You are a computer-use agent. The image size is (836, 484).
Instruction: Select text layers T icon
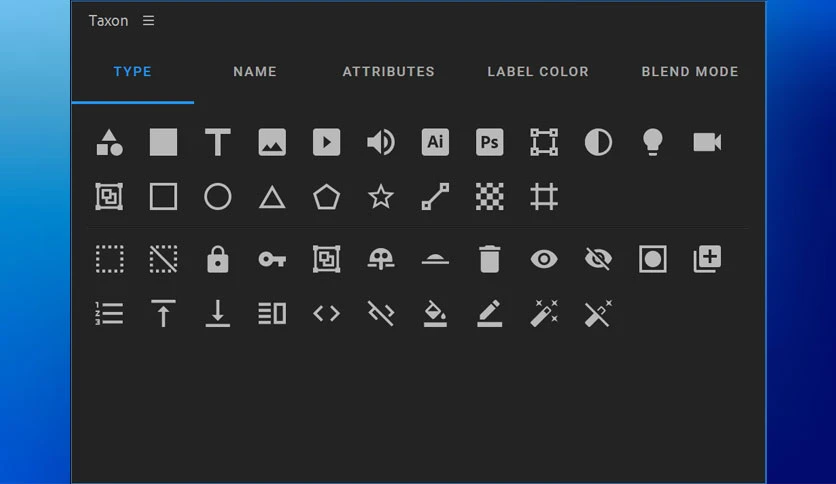click(218, 142)
